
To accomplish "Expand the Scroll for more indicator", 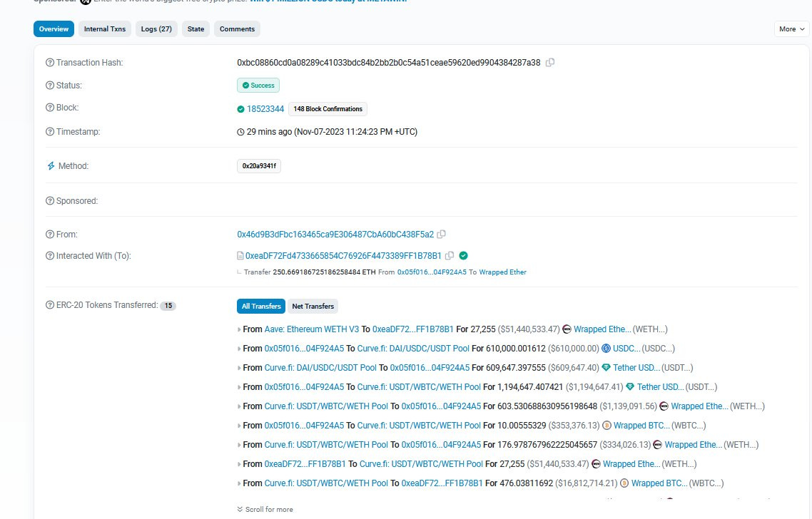I will coord(265,510).
